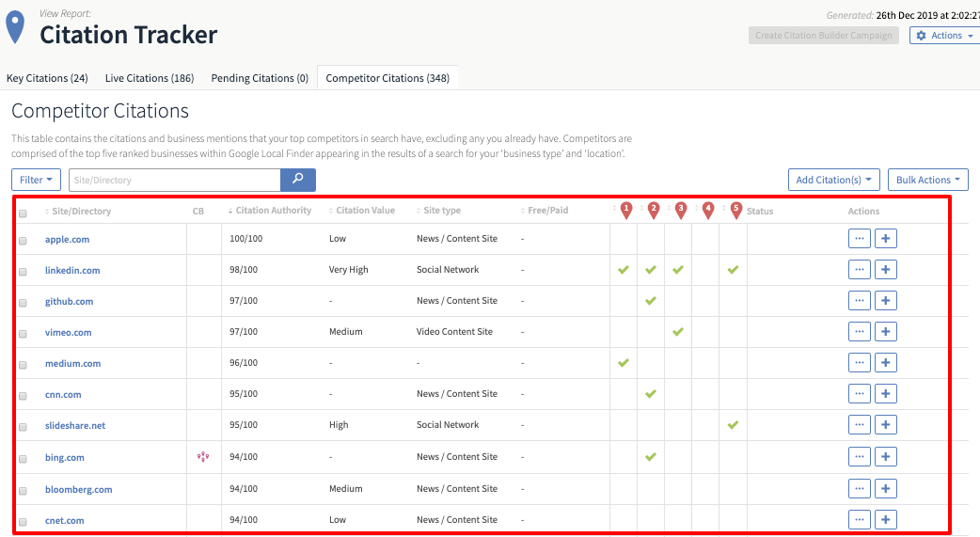The image size is (980, 537).
Task: Click the CB icon in bing.com row
Action: 203,457
